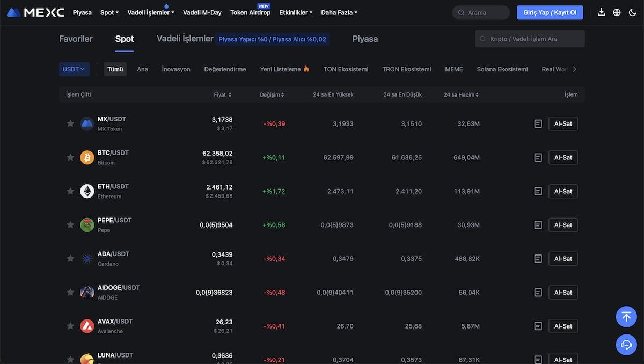Open the kline chart icon for PEPE/USDT

click(x=538, y=224)
